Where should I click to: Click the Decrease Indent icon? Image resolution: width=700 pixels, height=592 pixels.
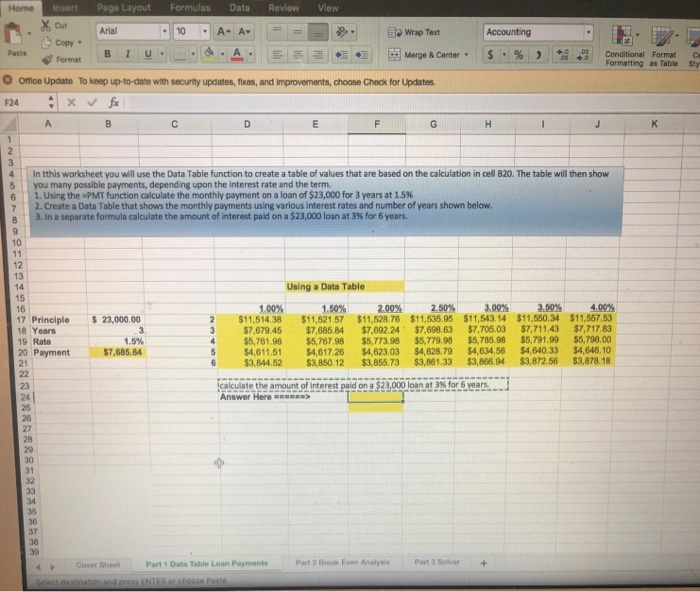coord(342,55)
